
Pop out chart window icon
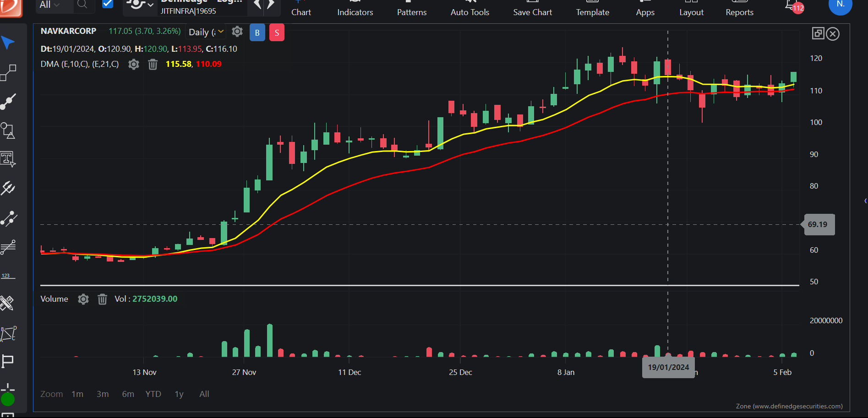click(818, 33)
